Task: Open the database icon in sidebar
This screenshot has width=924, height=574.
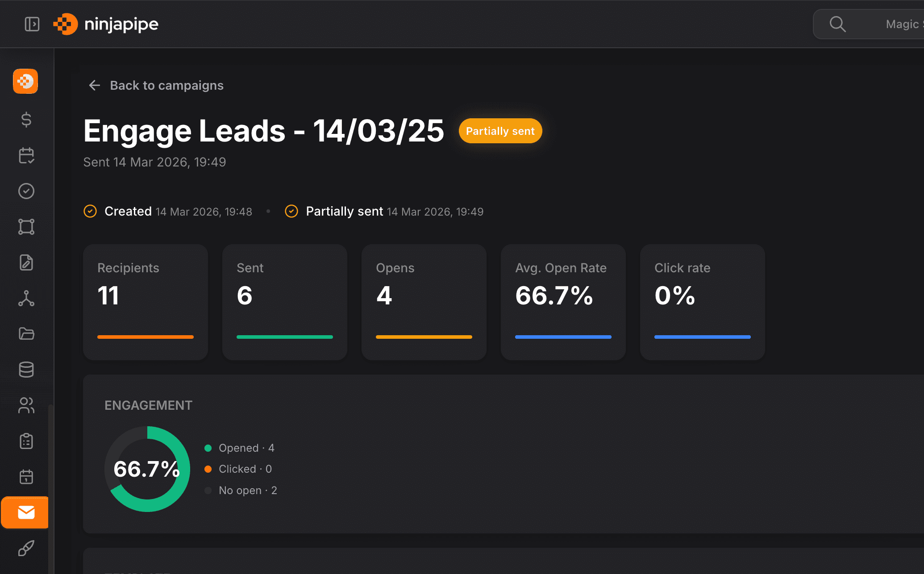Action: 26,370
